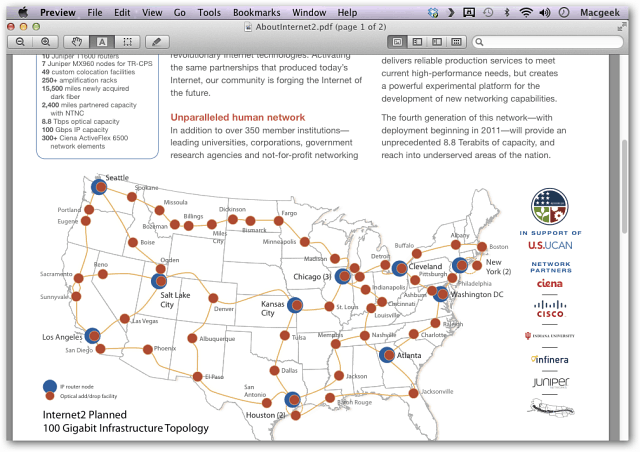The image size is (640, 452).
Task: Click the search magnifier icon
Action: 480,42
